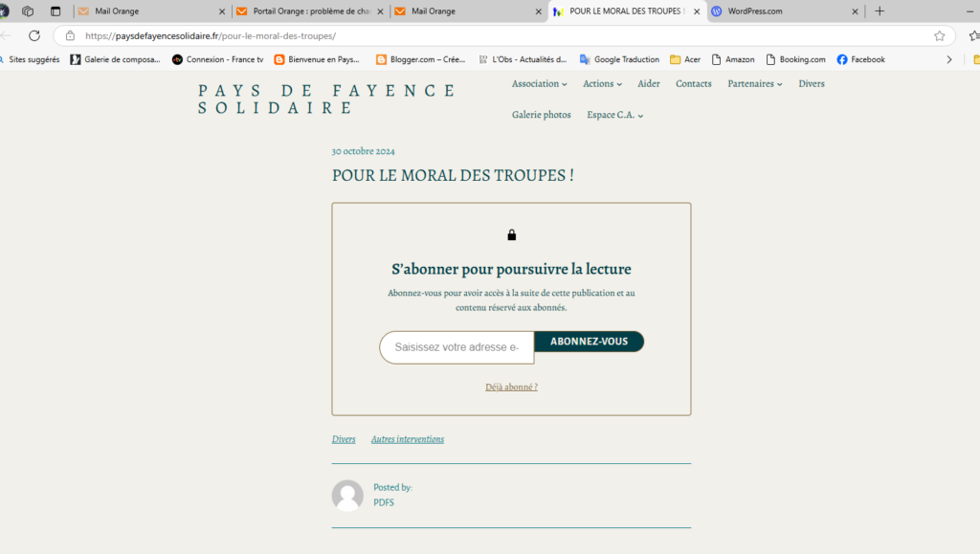Image resolution: width=980 pixels, height=554 pixels.
Task: Expand the Actions dropdown menu
Action: pos(602,84)
